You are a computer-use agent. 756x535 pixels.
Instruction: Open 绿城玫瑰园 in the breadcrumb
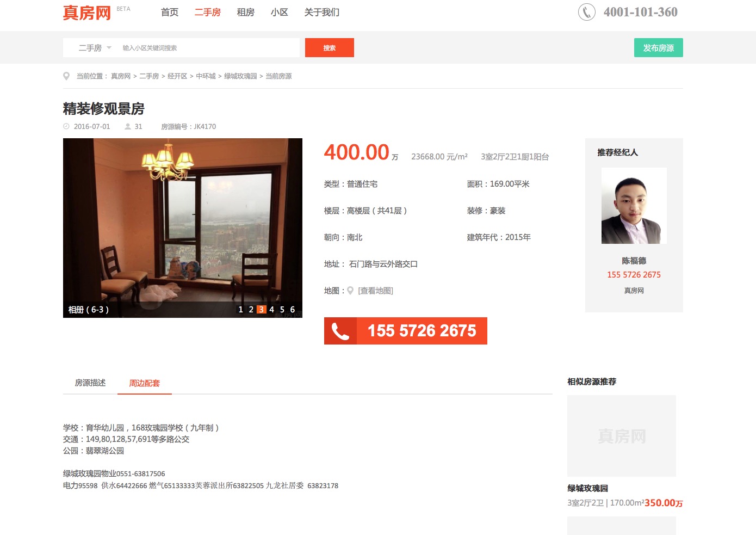(x=240, y=76)
